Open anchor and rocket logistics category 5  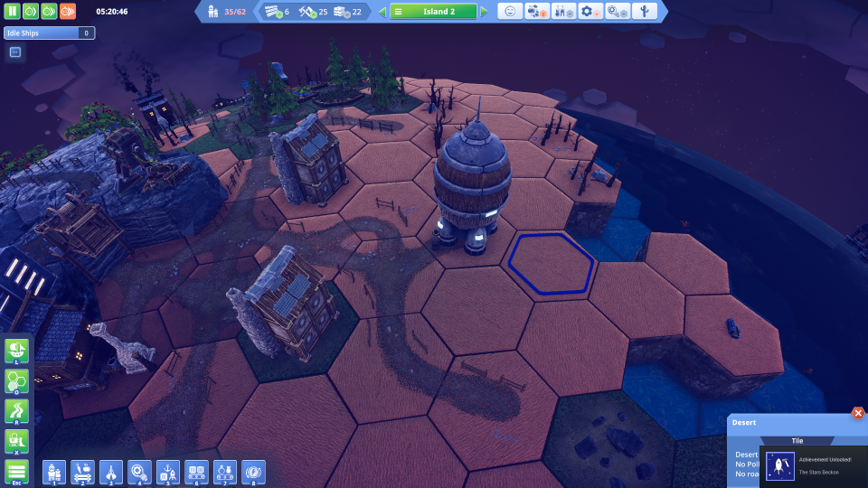[168, 473]
